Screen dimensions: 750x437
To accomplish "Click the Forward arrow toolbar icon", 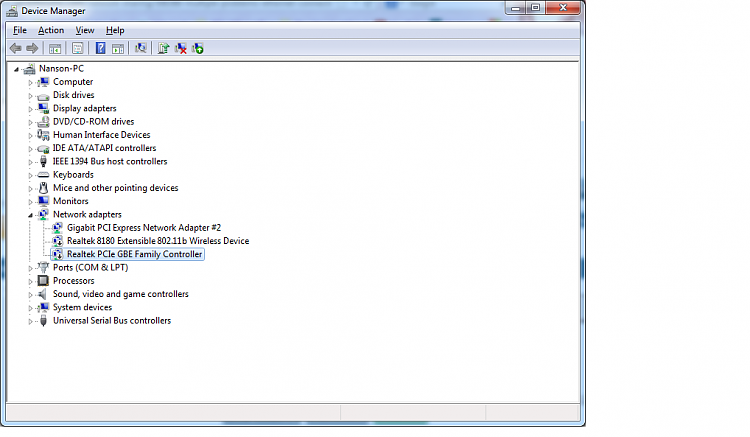I will (32, 48).
